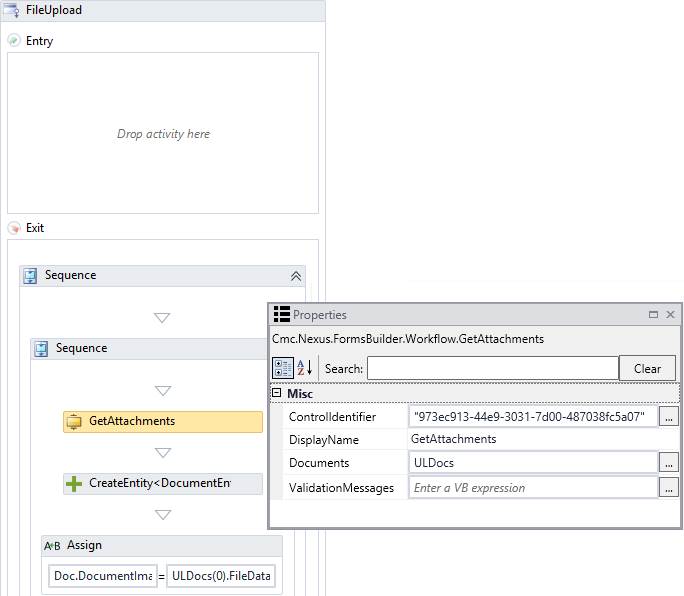Click the Exit section icon

tap(13, 228)
